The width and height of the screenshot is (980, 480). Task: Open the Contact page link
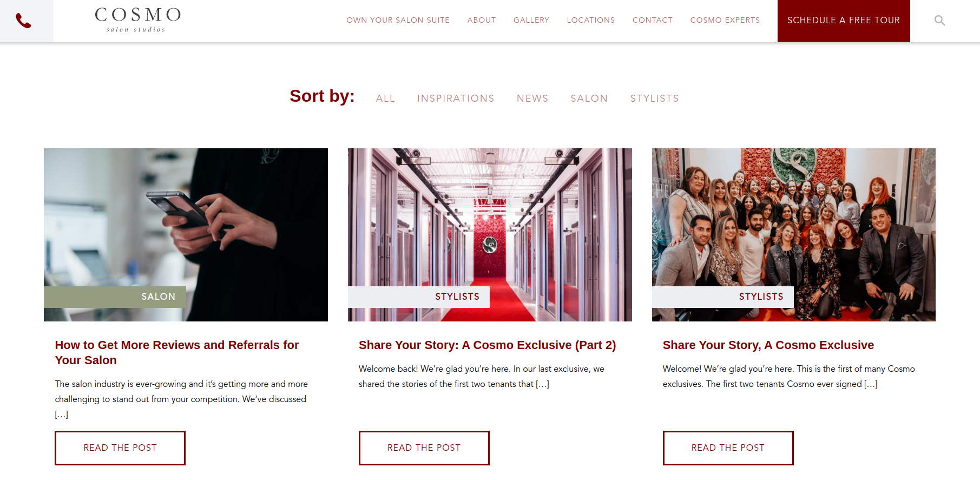pos(652,20)
